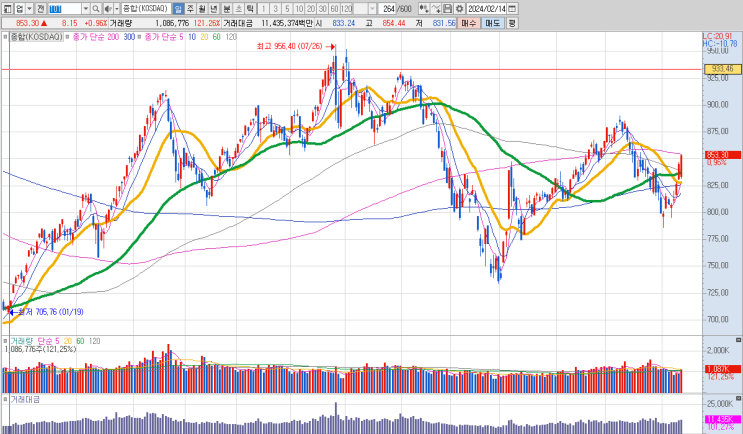The height and width of the screenshot is (434, 743).
Task: Open chart settings gear icon
Action: [459, 9]
